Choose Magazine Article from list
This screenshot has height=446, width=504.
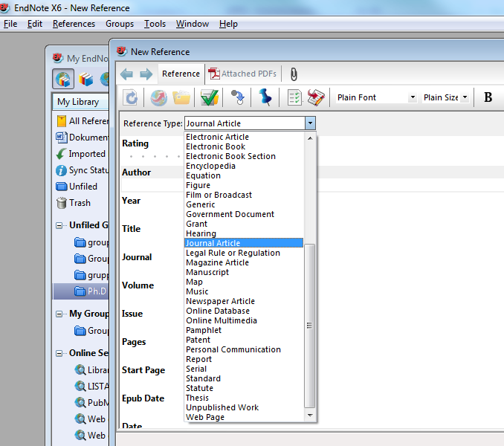(x=244, y=262)
